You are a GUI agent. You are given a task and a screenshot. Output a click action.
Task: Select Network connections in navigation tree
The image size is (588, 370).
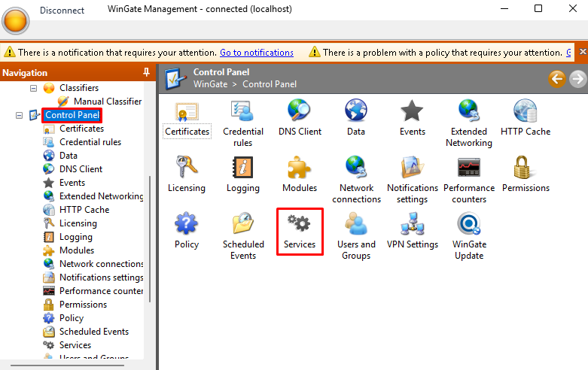pos(101,264)
